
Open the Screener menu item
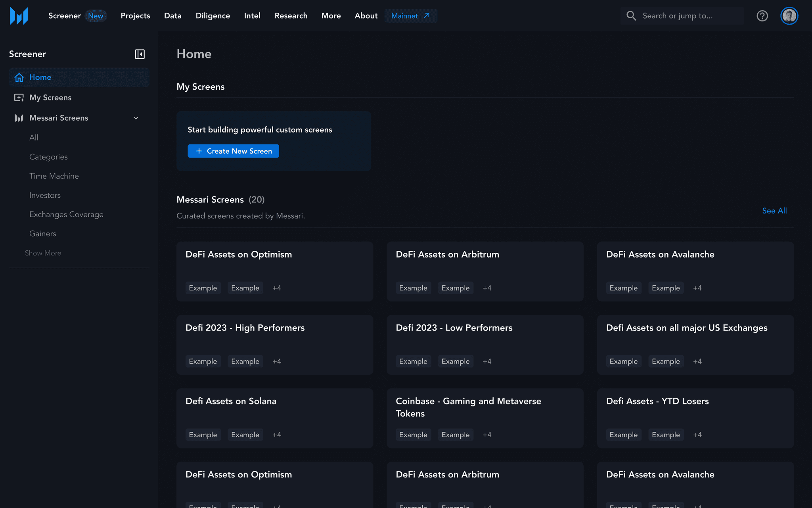tap(65, 16)
